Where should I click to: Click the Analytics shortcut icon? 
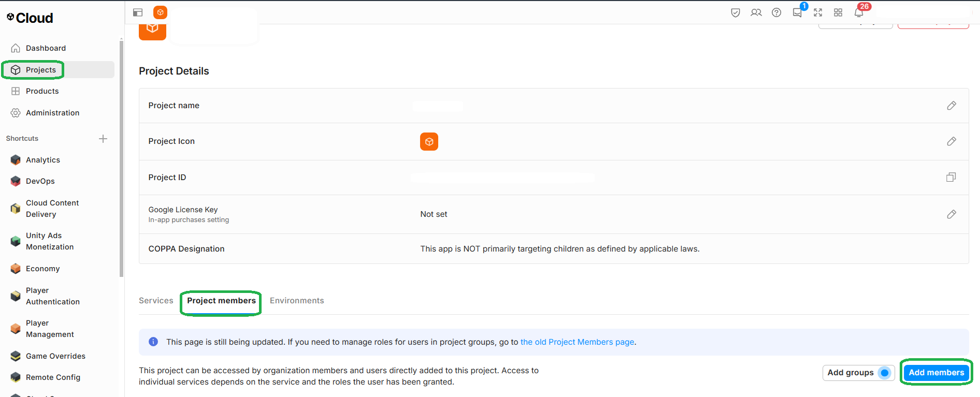point(16,160)
